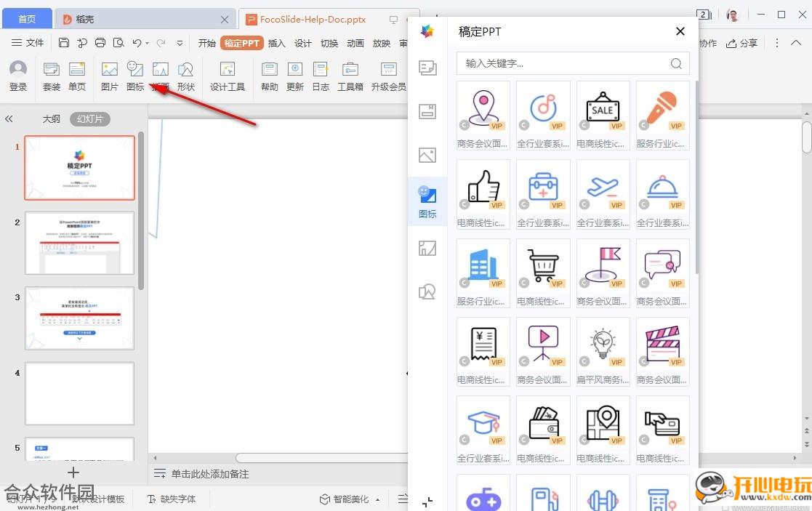Image resolution: width=812 pixels, height=511 pixels.
Task: Switch to the 幻灯片 slides view
Action: 90,119
